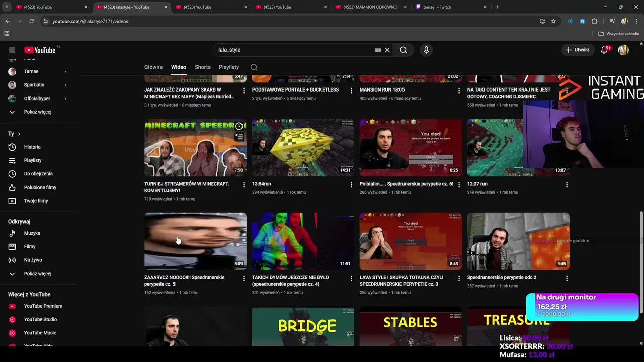Open Spartiatix subscription channel
The width and height of the screenshot is (644, 362).
click(33, 85)
